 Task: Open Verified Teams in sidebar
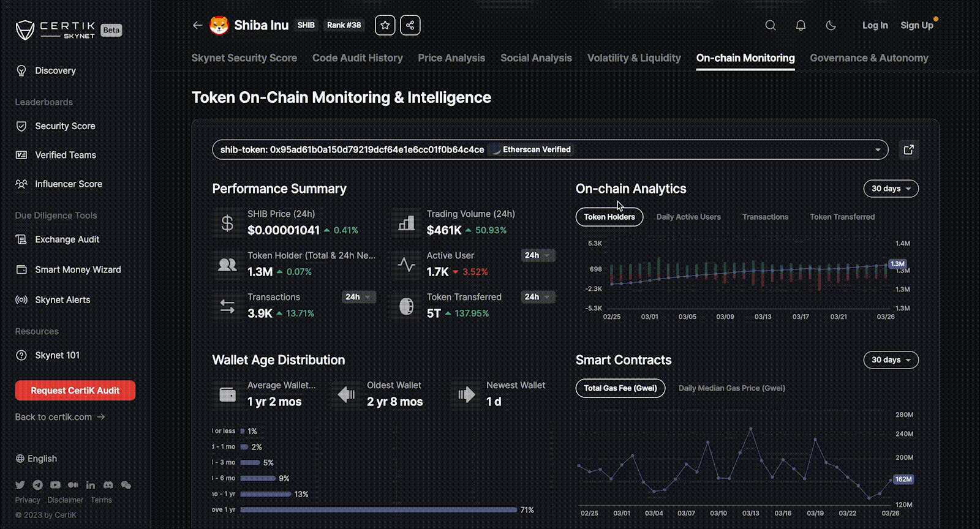pos(56,155)
